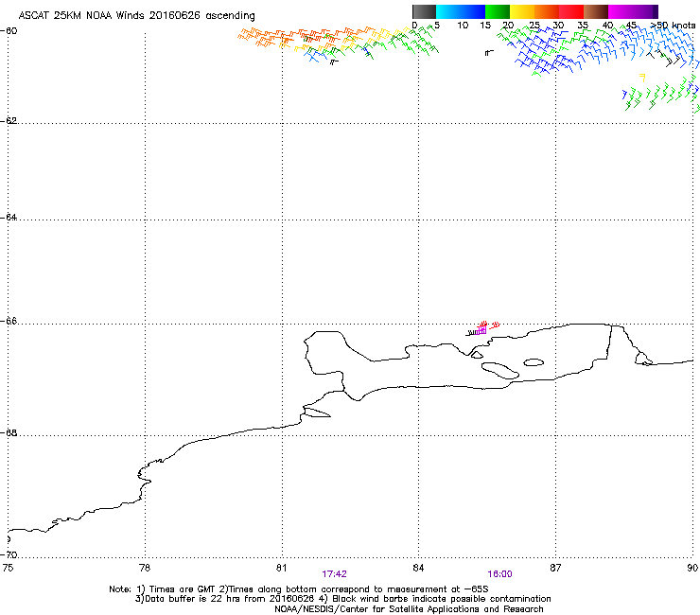This screenshot has width=700, height=615.
Task: Click the green 15-20 knots legend segment
Action: click(x=498, y=11)
